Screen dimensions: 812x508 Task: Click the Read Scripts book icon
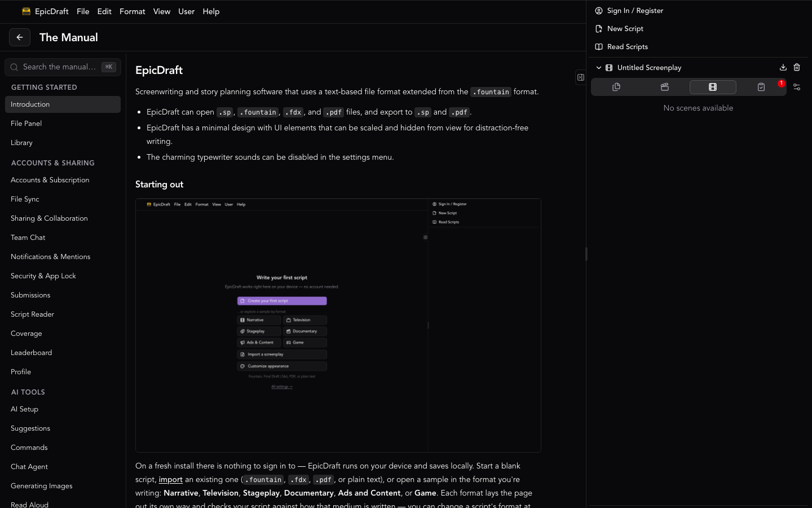[x=599, y=47]
